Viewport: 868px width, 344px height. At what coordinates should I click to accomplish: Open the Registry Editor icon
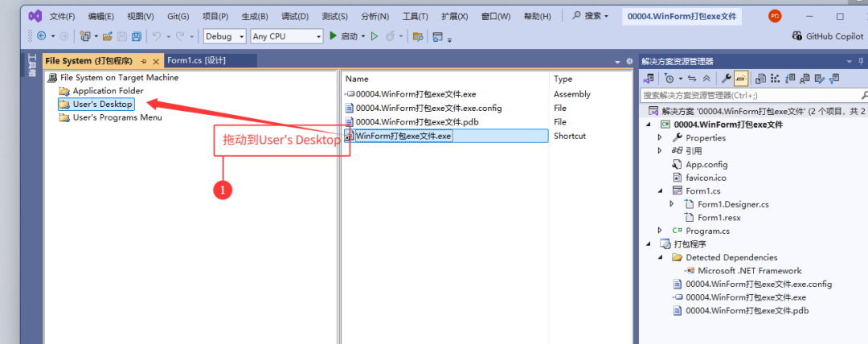click(x=776, y=78)
